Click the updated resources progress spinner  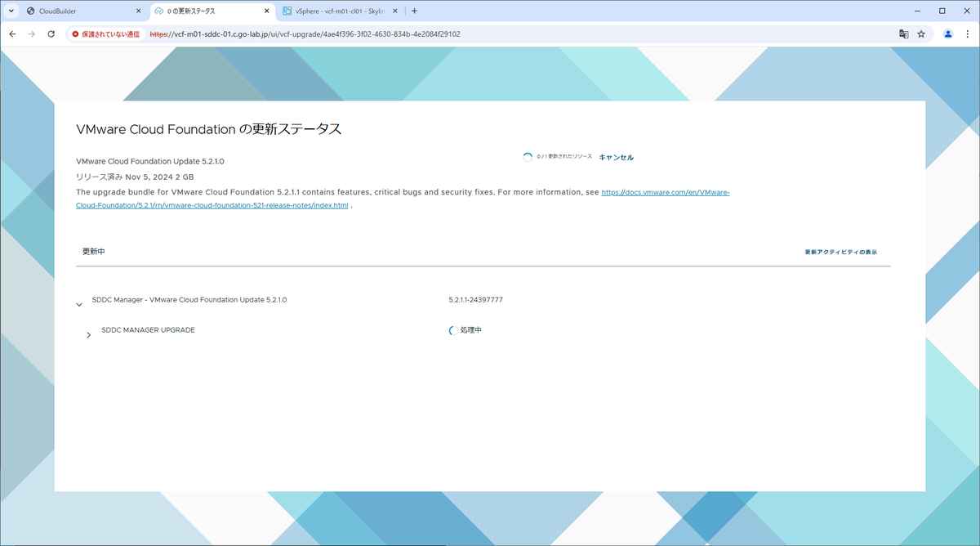pos(528,157)
